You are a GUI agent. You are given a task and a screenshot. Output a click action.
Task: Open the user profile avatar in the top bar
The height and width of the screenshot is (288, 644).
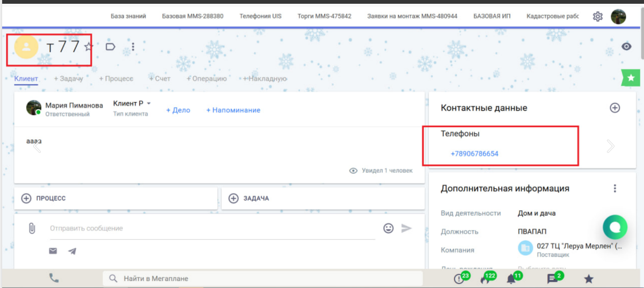618,16
